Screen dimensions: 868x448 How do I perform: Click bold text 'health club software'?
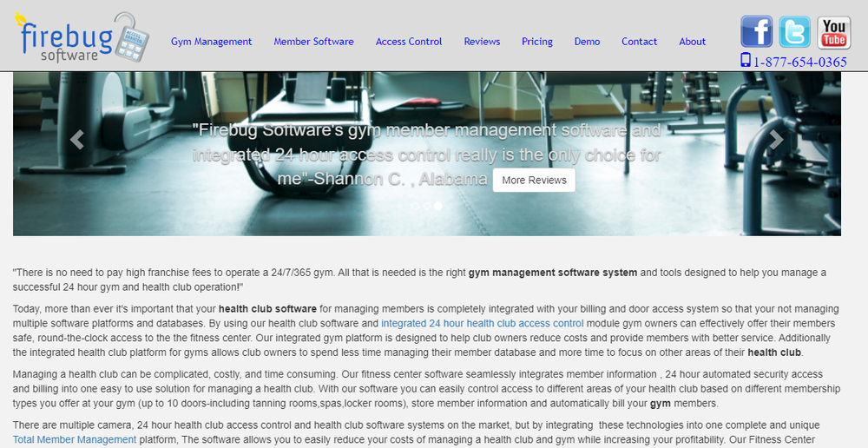(x=268, y=309)
